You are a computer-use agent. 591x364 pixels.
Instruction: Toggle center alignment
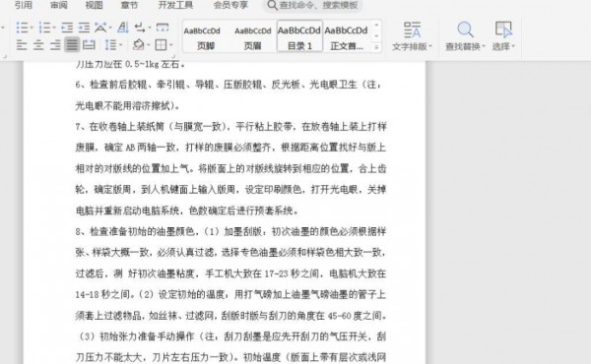38,45
